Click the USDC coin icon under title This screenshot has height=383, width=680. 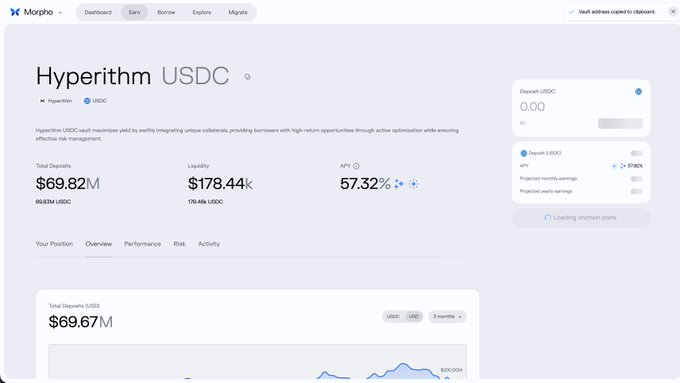pos(87,101)
